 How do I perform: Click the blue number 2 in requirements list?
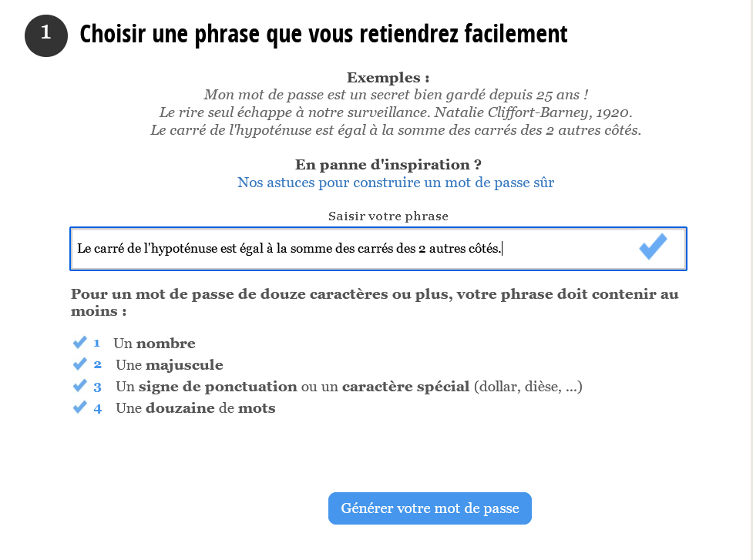(97, 364)
